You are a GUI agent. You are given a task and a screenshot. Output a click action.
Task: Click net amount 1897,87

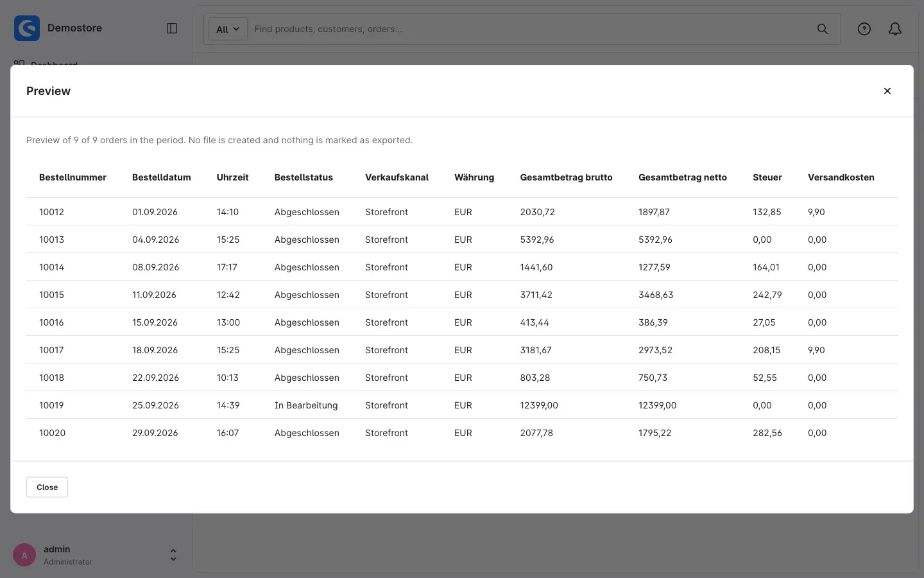coord(654,212)
